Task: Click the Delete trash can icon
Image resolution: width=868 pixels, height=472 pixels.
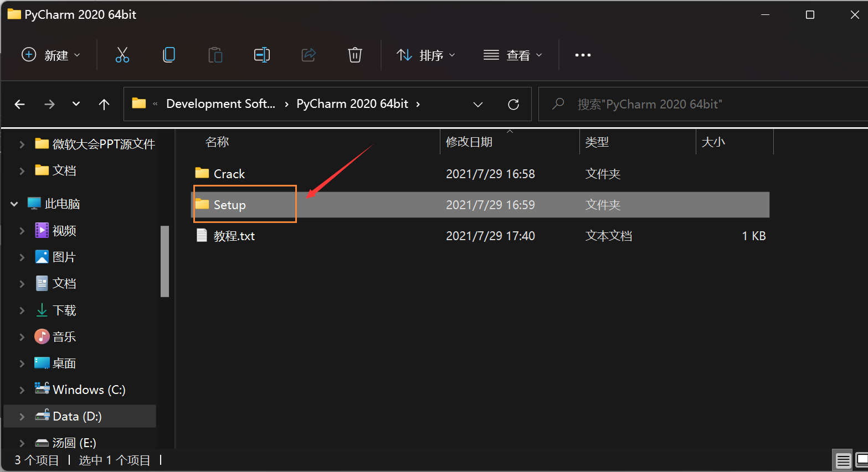Action: (x=355, y=55)
